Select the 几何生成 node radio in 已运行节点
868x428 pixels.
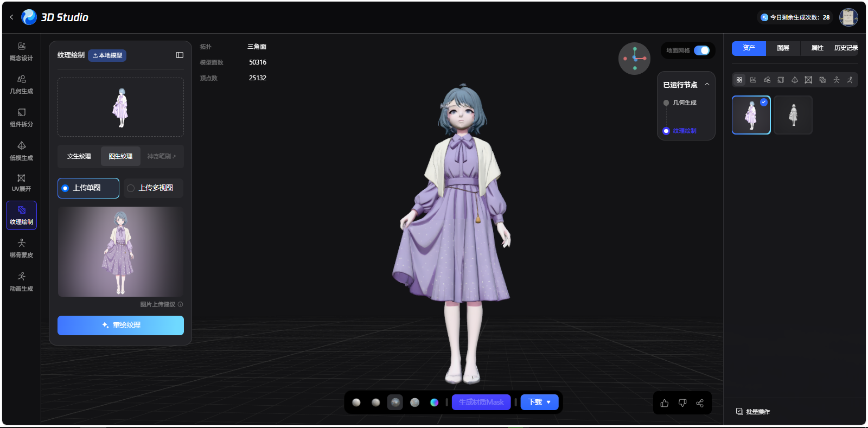pyautogui.click(x=666, y=103)
